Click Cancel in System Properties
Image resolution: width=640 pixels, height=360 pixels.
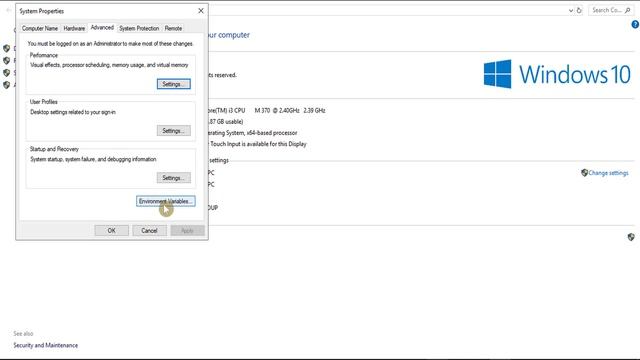149,231
